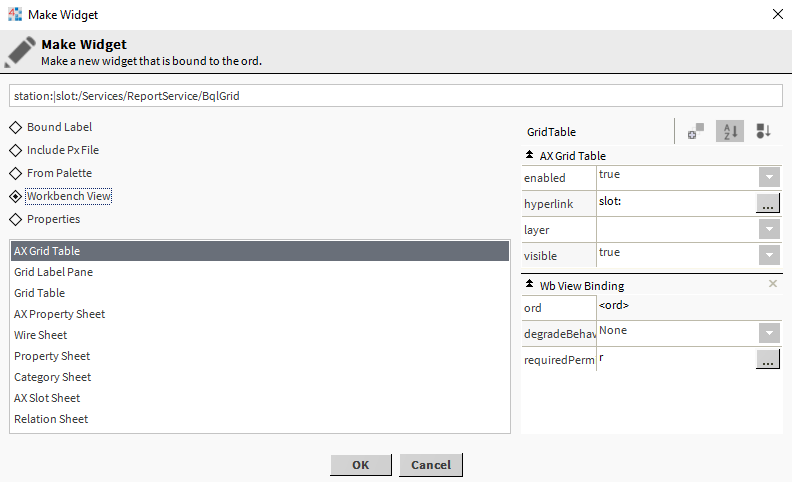Select the Bound Label option
The height and width of the screenshot is (482, 792).
pos(16,127)
